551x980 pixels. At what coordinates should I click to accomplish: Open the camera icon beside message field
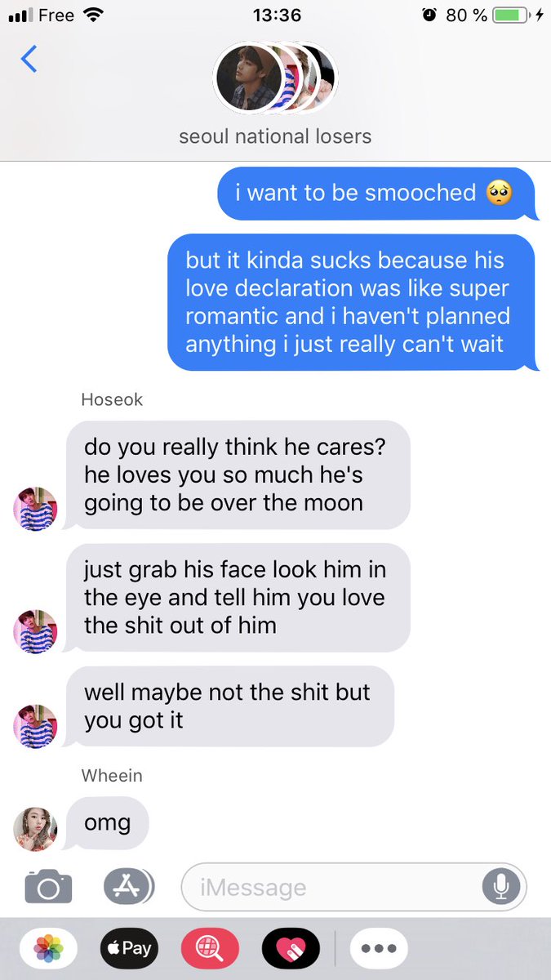pyautogui.click(x=48, y=886)
